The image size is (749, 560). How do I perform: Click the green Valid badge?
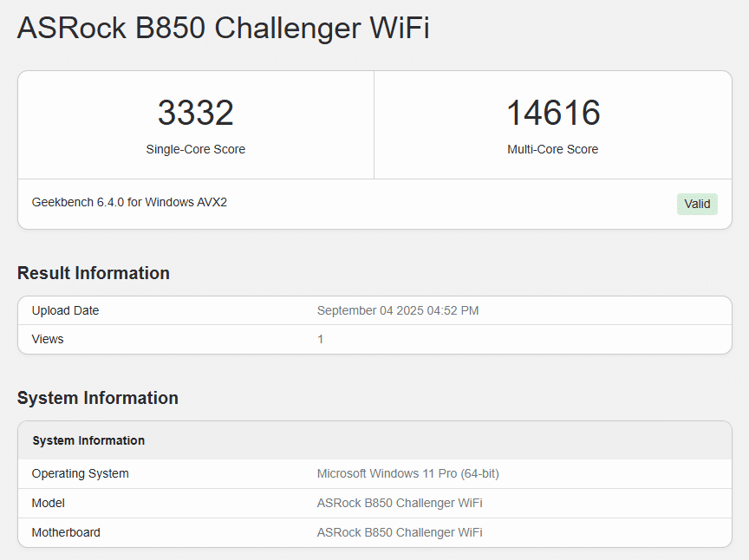697,204
